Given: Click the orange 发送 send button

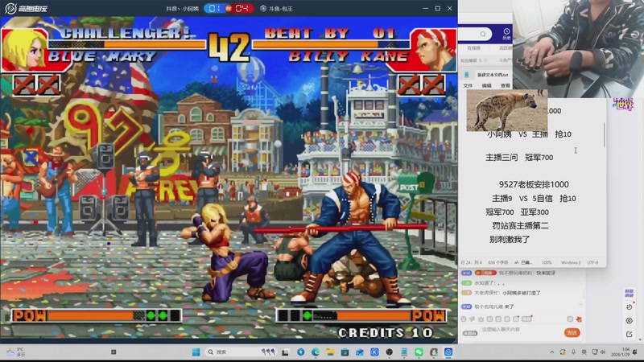Looking at the screenshot, I should coord(572,332).
